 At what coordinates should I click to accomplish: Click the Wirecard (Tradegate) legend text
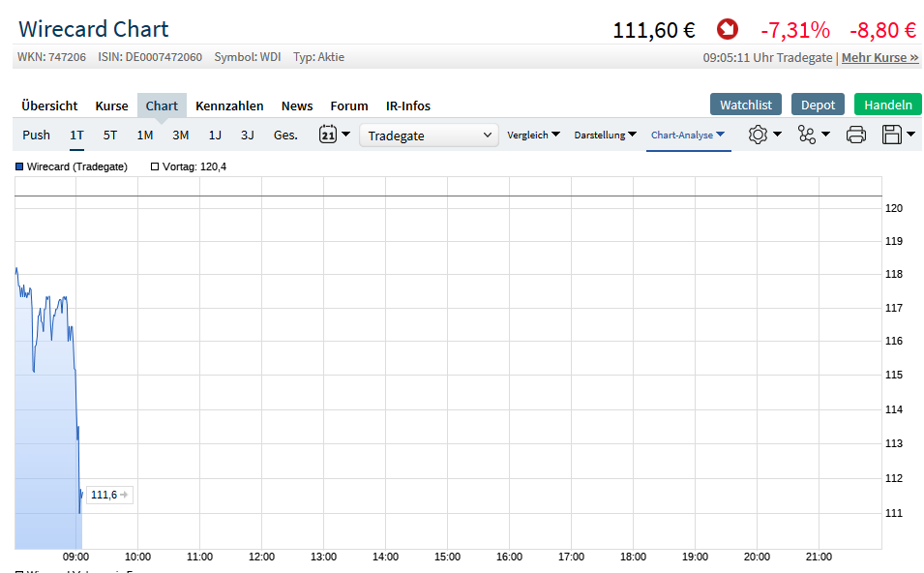tap(77, 166)
